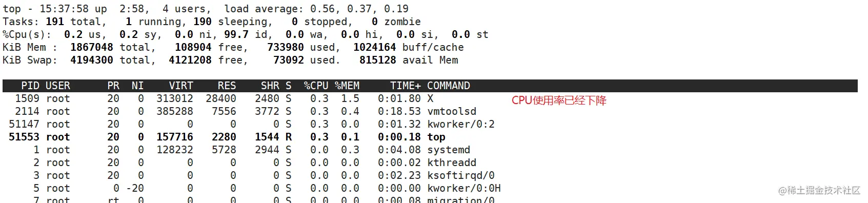
Task: Click PID 51147 in the list
Action: point(24,124)
